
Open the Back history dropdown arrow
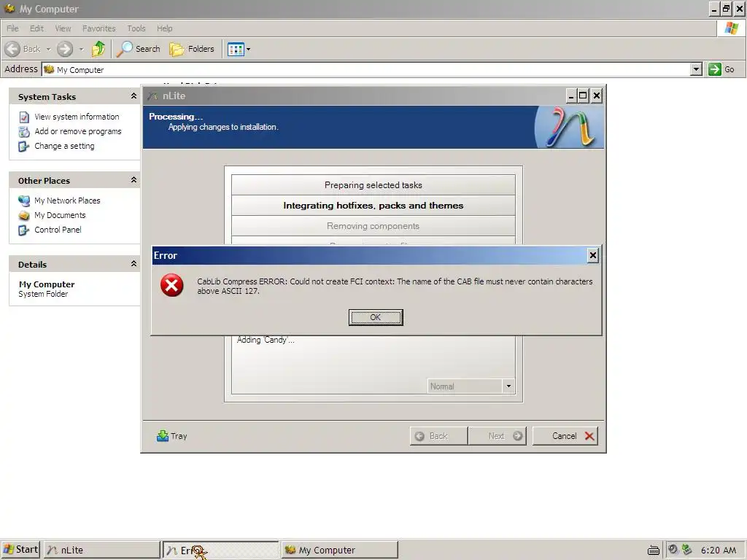click(48, 49)
